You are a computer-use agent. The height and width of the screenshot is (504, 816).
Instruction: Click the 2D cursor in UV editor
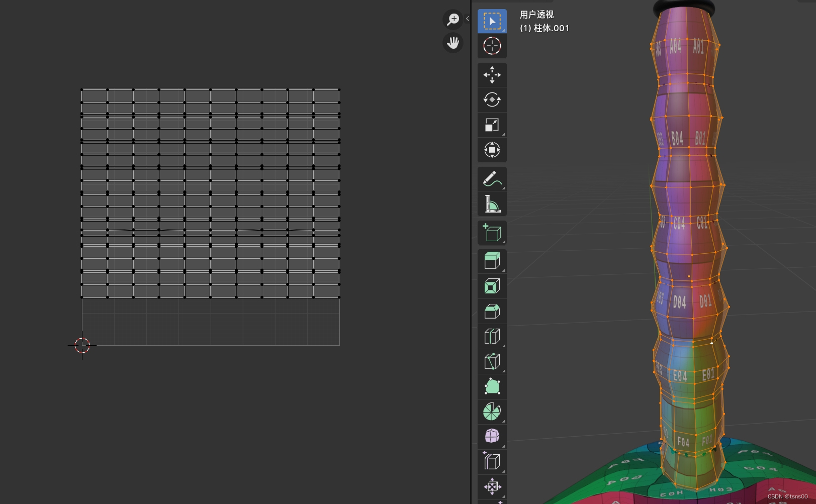pos(82,345)
